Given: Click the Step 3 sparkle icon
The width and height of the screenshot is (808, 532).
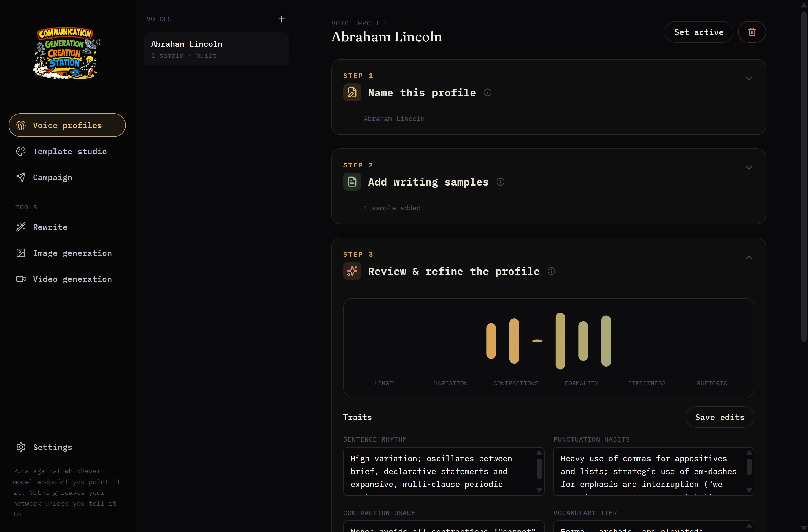Looking at the screenshot, I should pyautogui.click(x=352, y=271).
